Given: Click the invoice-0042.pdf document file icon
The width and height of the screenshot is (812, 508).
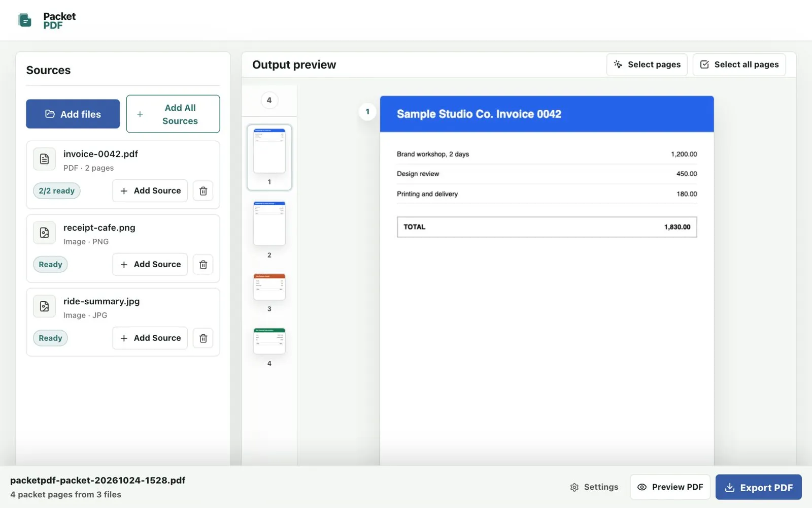Looking at the screenshot, I should point(44,159).
